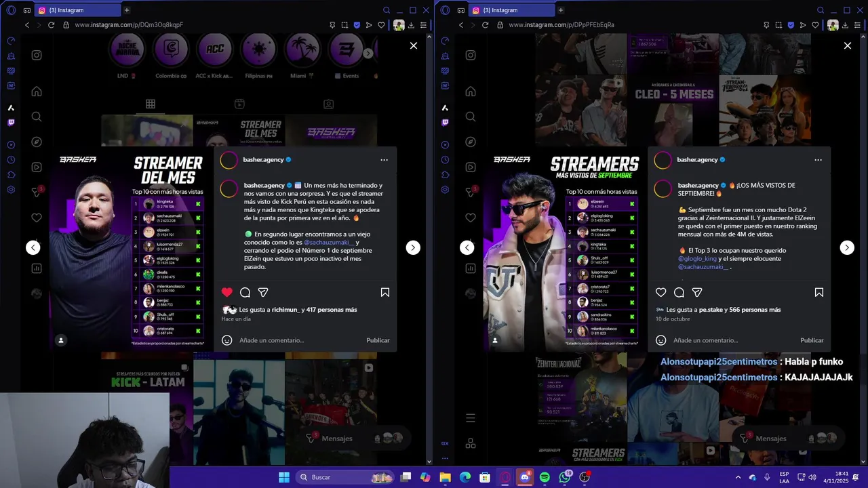The height and width of the screenshot is (488, 868).
Task: Switch to tagged posts tab in left window
Action: pos(328,104)
